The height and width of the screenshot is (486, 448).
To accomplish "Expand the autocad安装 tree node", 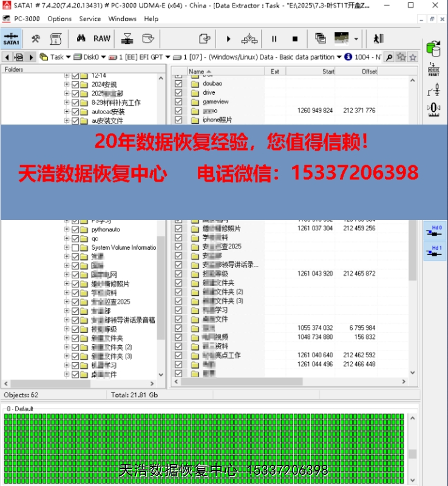I will coord(67,112).
